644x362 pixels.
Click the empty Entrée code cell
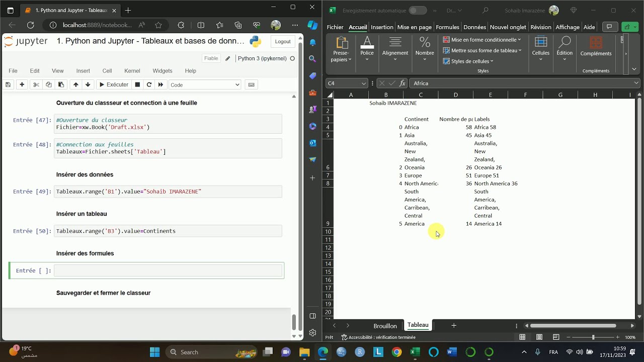[x=168, y=271]
